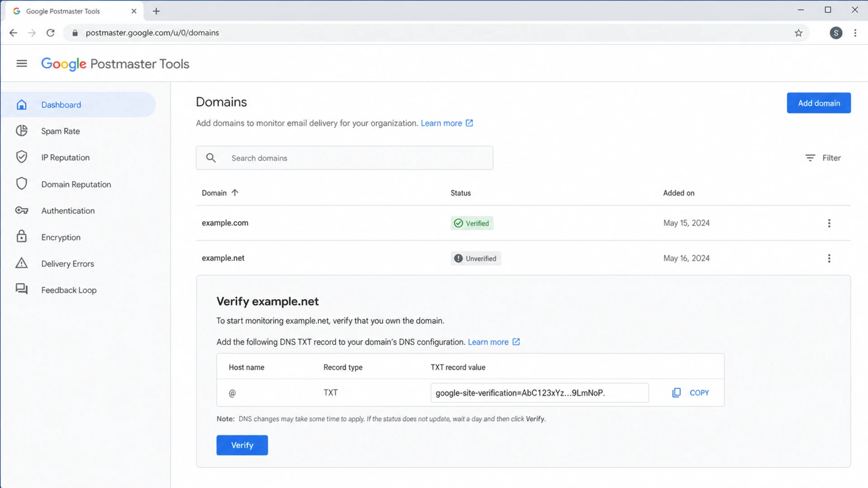Screen dimensions: 868x488
Task: Click the Unverified status badge
Action: pyautogui.click(x=476, y=258)
